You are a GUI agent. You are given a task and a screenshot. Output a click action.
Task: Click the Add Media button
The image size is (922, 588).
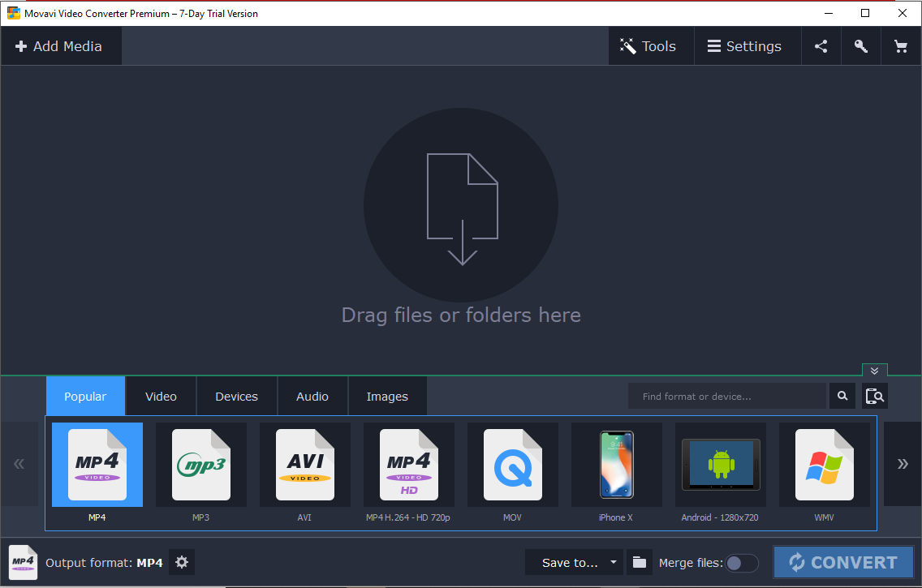coord(61,45)
